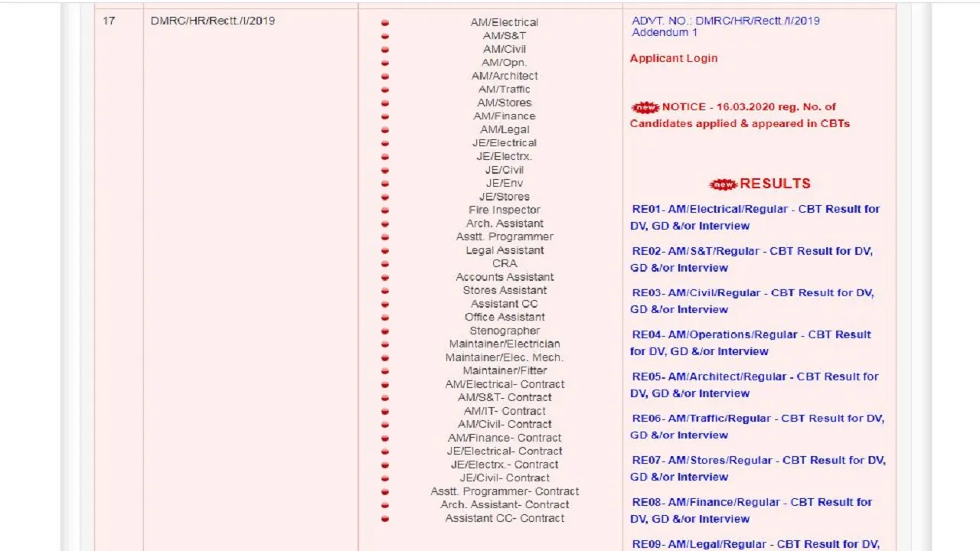Select AM/S&T- Contract post text
This screenshot has height=551, width=980.
tap(505, 397)
